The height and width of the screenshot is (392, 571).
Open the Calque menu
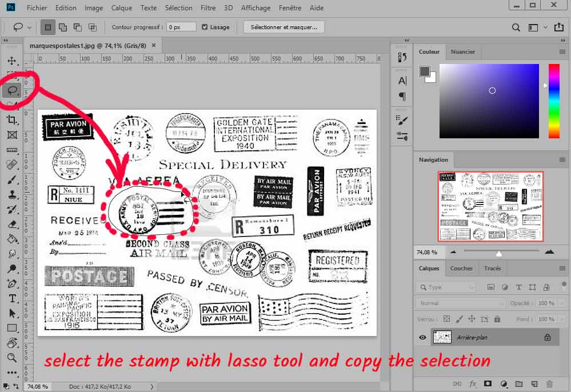pyautogui.click(x=122, y=7)
